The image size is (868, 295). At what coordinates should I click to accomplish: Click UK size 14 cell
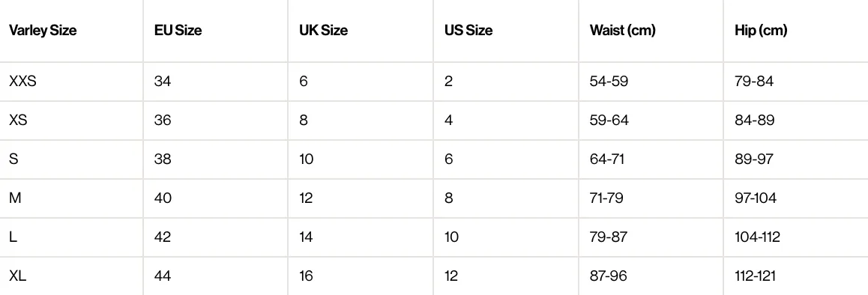(306, 237)
